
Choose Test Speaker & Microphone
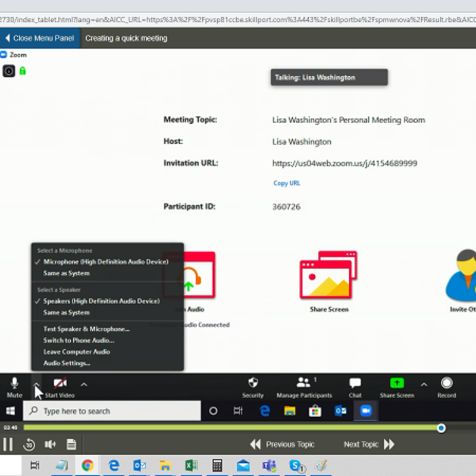tap(86, 329)
